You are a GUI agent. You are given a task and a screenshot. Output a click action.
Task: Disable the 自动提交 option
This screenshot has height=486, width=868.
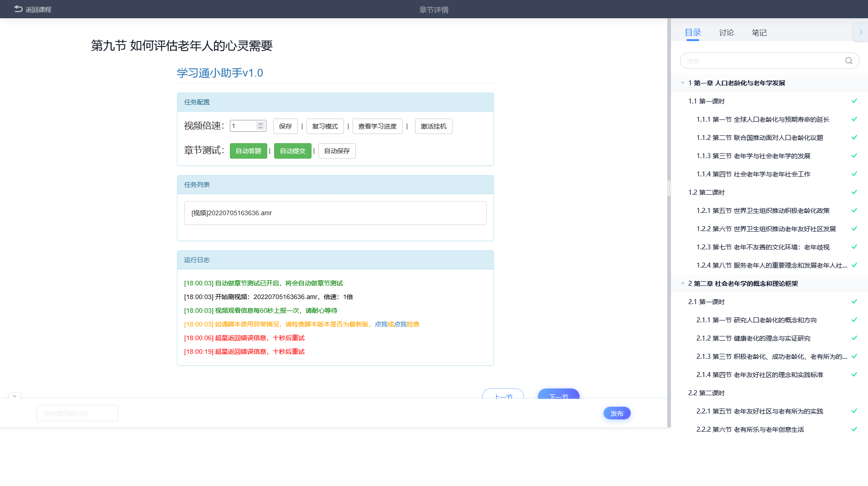pyautogui.click(x=292, y=151)
